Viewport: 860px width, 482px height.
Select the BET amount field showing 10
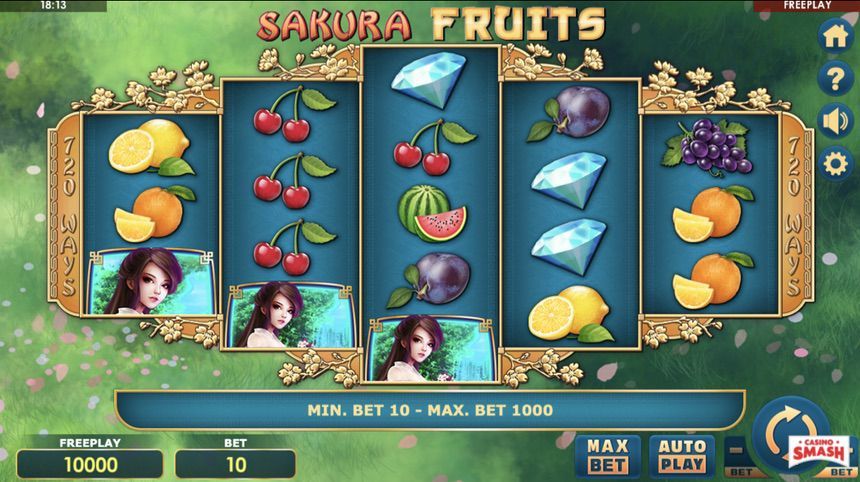(235, 464)
